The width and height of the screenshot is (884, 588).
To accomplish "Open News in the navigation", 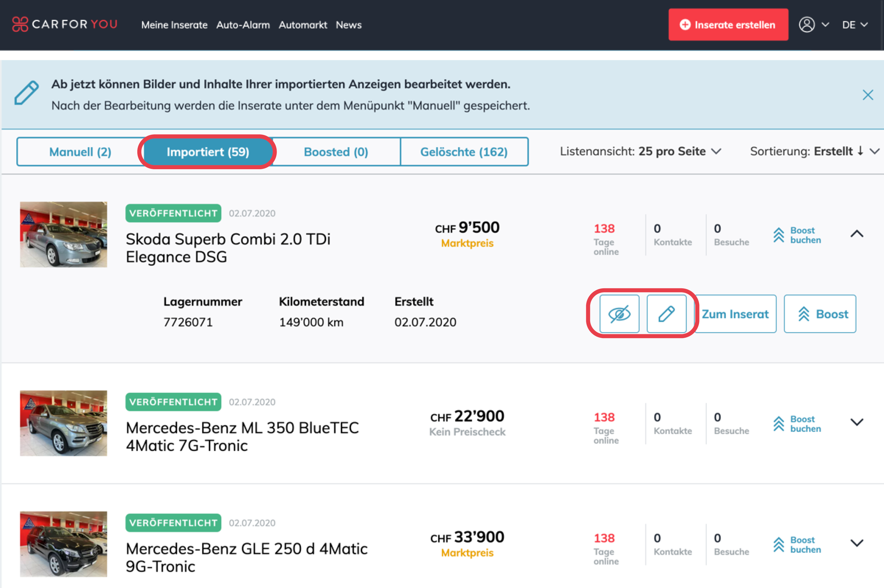I will coord(349,25).
